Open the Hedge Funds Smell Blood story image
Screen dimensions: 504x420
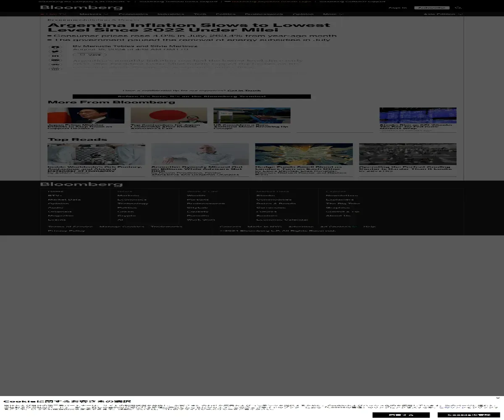click(304, 154)
